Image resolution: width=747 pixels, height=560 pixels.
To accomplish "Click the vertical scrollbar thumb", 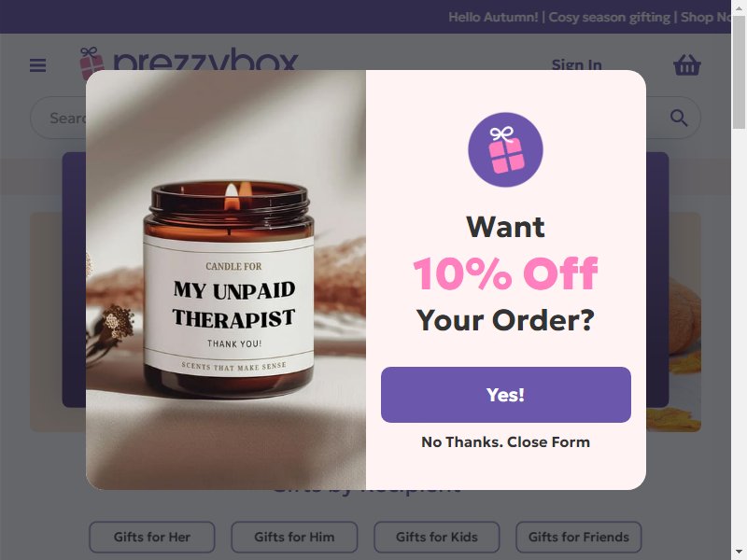I will [739, 72].
